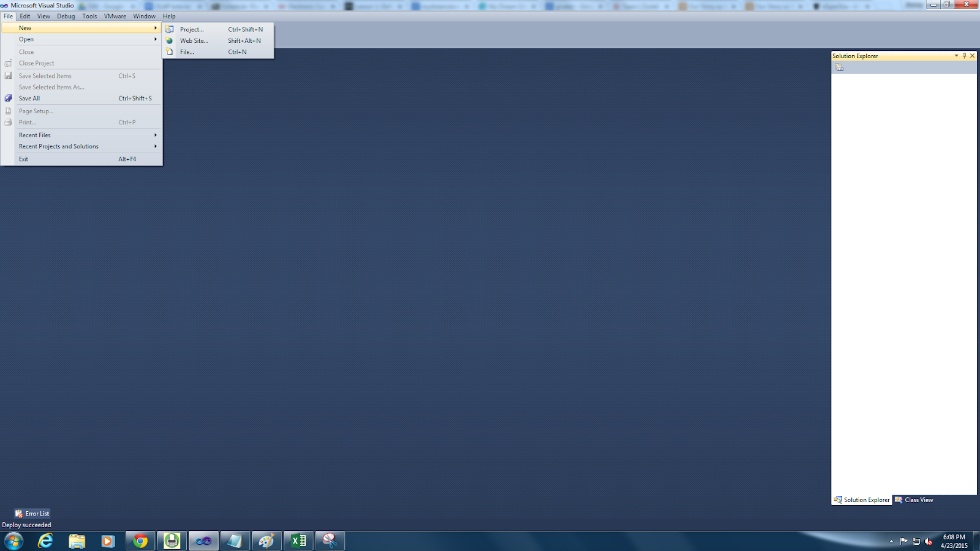Switch to Paint in the taskbar
Viewport: 980px width, 551px height.
tap(266, 541)
